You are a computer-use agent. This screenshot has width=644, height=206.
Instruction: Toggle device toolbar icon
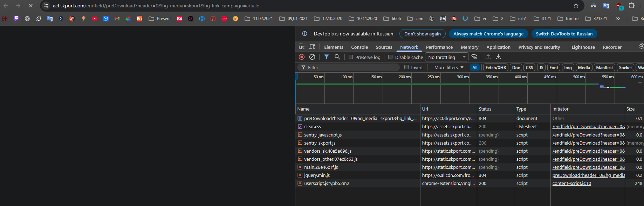click(312, 47)
